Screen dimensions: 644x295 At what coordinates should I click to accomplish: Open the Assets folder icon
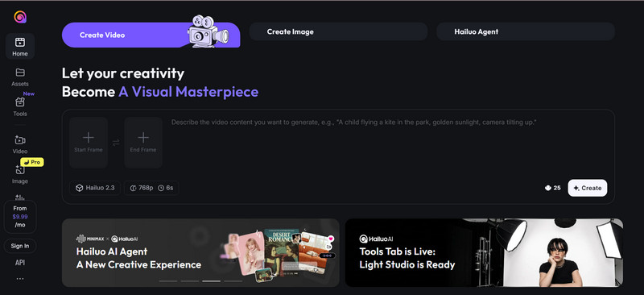pyautogui.click(x=20, y=73)
